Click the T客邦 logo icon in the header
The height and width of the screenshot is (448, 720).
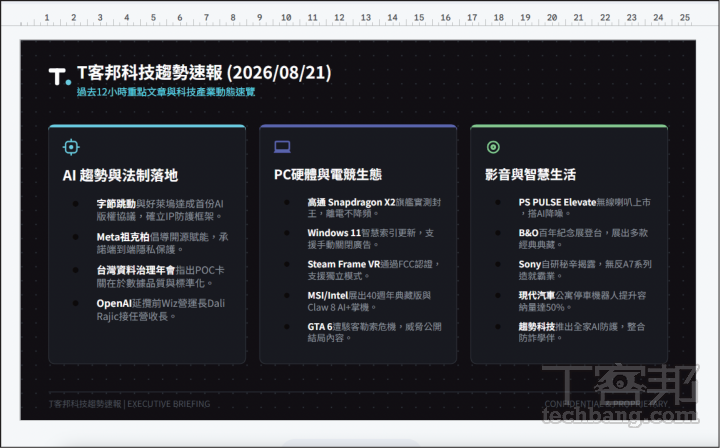pos(60,76)
